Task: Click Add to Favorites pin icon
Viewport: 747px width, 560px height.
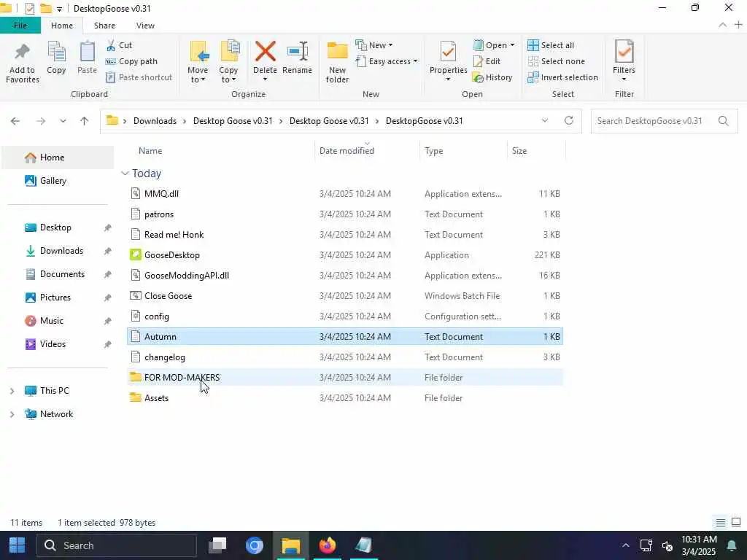Action: coord(22,52)
